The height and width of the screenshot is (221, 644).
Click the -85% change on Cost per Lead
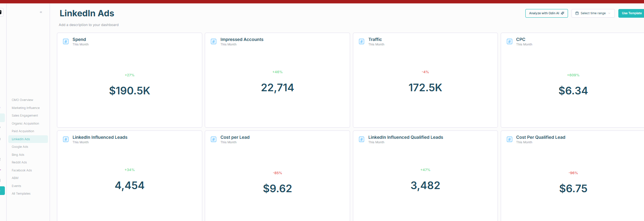277,173
